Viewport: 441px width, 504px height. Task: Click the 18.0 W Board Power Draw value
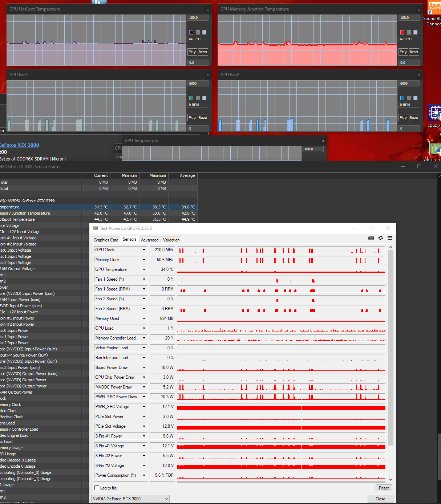[162, 367]
